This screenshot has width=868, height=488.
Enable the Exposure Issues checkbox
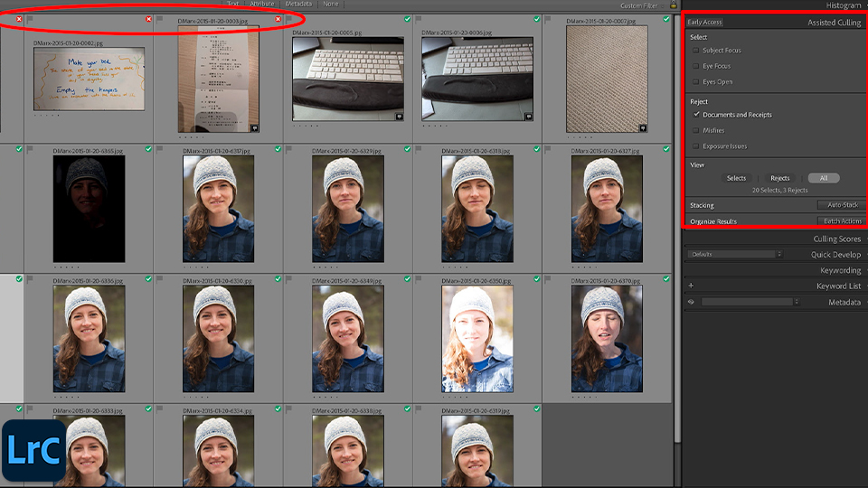pos(696,146)
